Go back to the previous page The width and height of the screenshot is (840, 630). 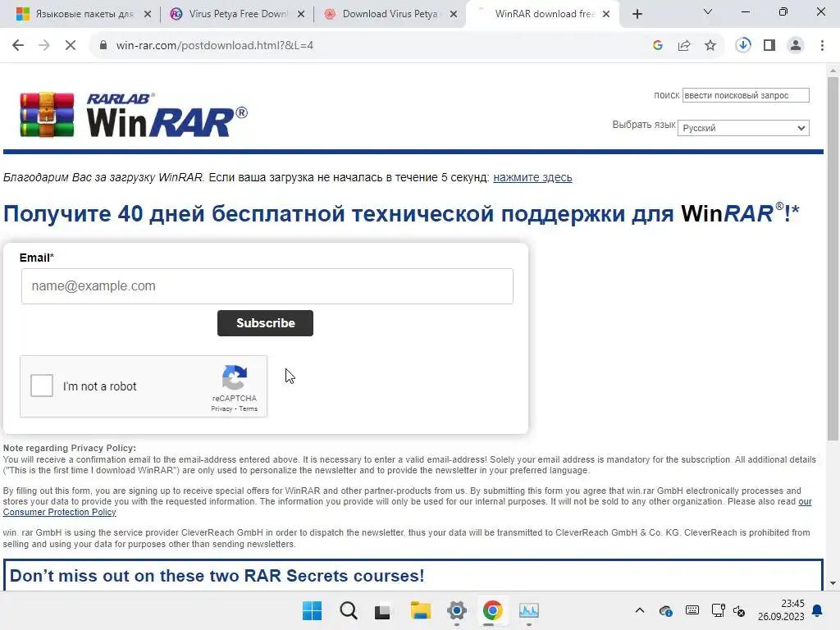(18, 46)
